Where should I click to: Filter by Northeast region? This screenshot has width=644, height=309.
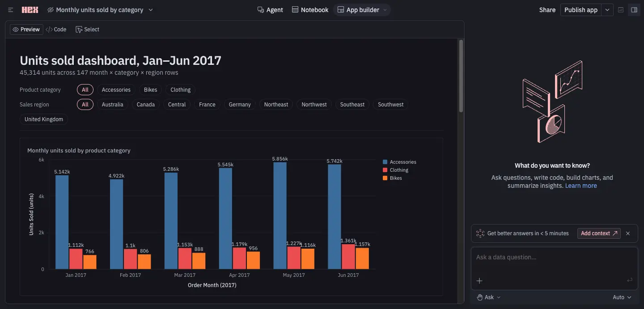276,105
